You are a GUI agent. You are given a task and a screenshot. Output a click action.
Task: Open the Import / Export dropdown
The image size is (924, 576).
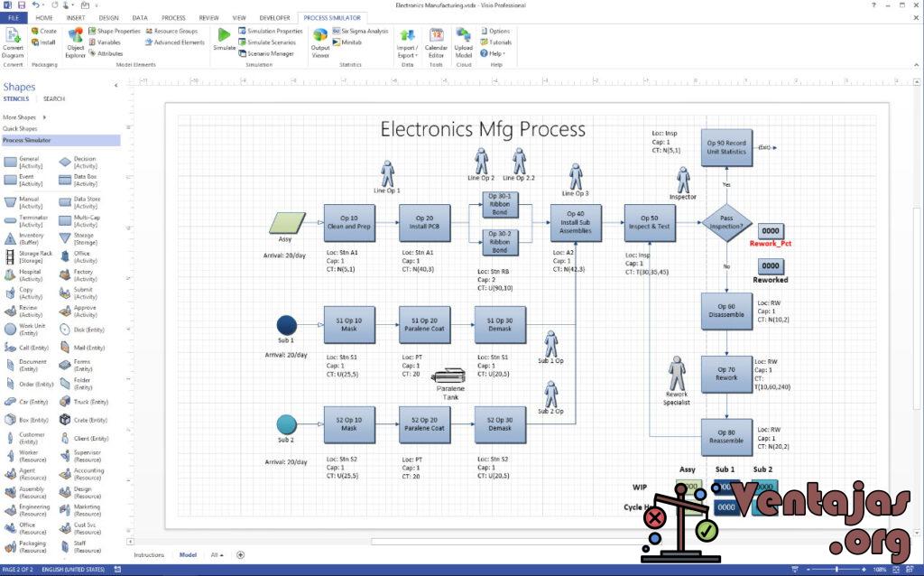407,43
